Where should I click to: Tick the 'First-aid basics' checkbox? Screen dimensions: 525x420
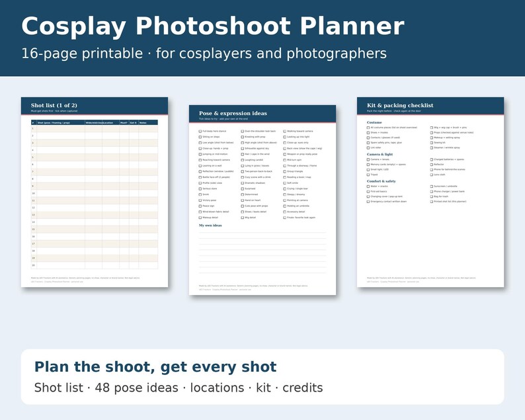368,192
